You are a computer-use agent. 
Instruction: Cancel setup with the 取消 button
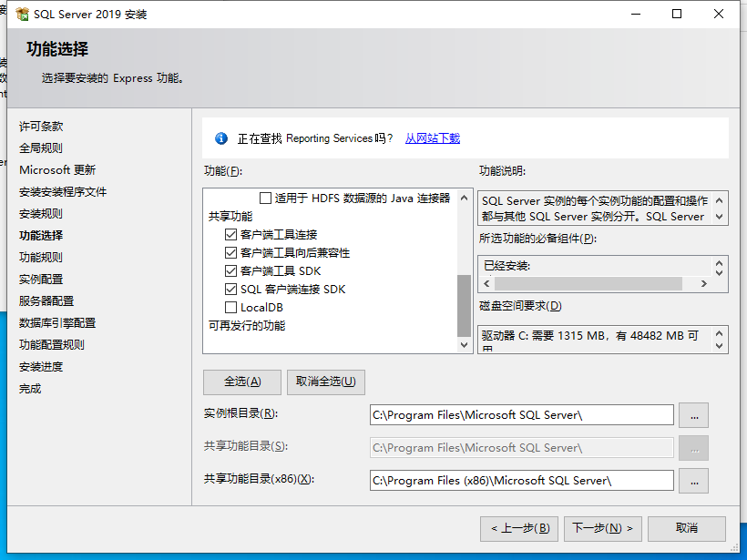pyautogui.click(x=687, y=528)
